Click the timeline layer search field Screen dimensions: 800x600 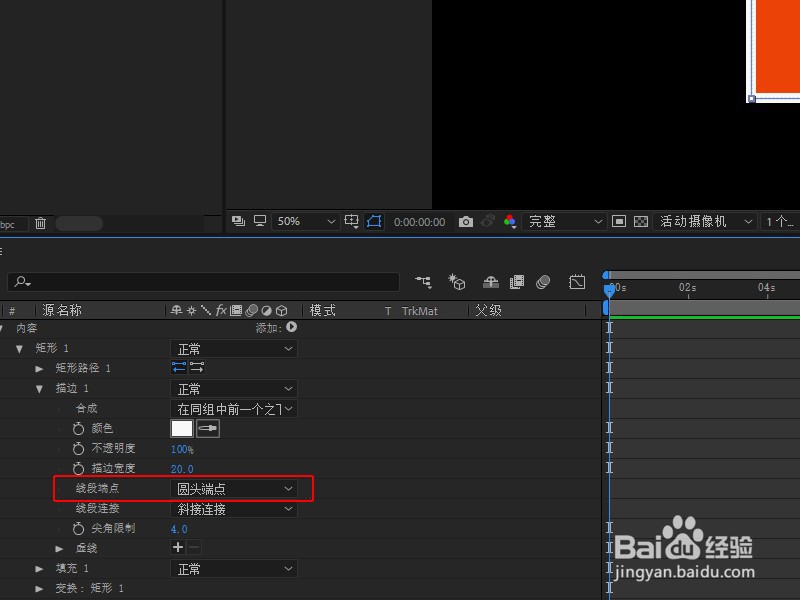(x=204, y=282)
